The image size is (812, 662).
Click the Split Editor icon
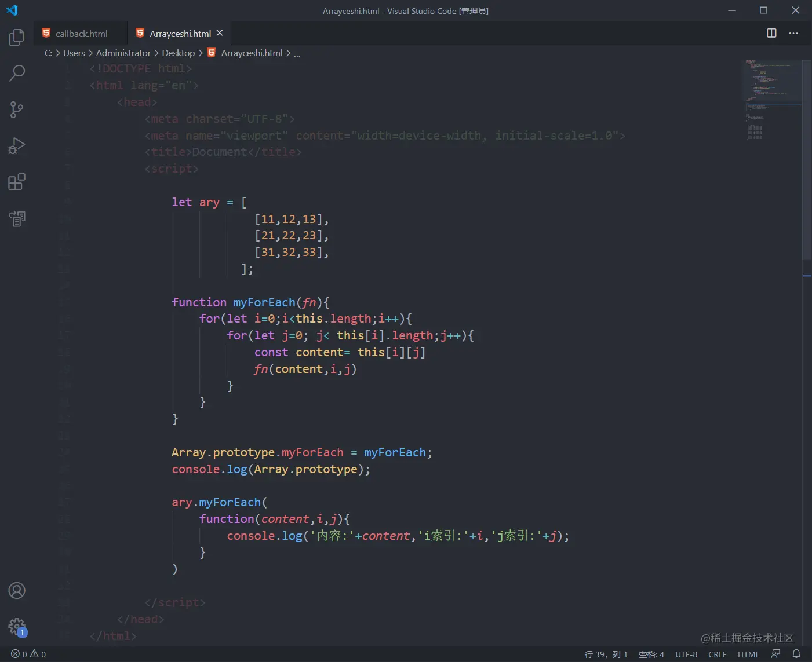tap(771, 33)
